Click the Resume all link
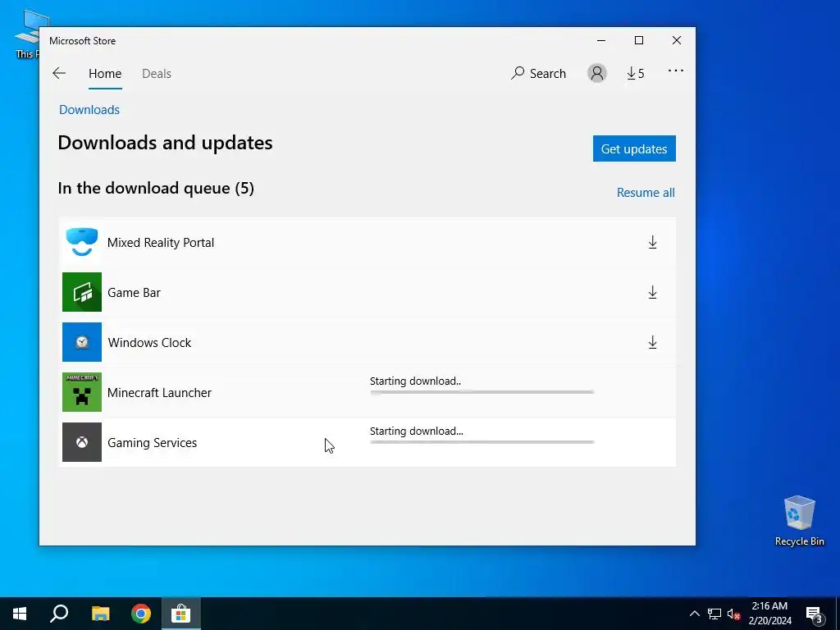The width and height of the screenshot is (840, 630). coord(646,192)
